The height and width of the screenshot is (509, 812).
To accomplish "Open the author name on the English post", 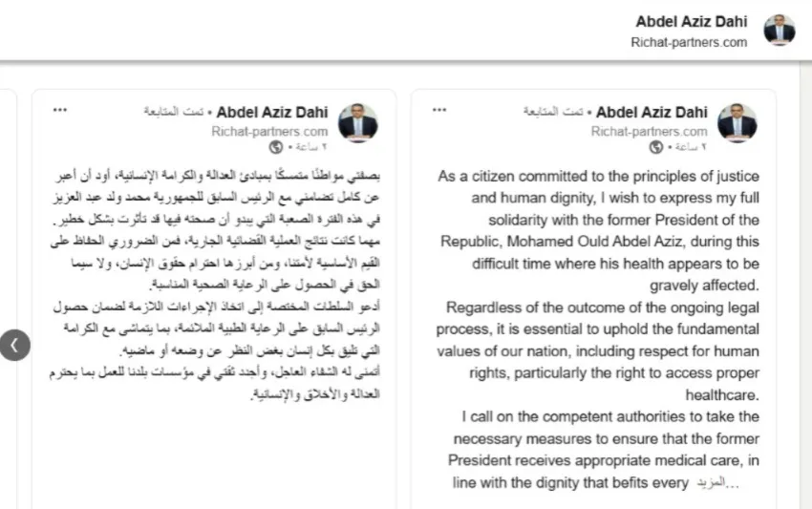I will click(x=651, y=112).
